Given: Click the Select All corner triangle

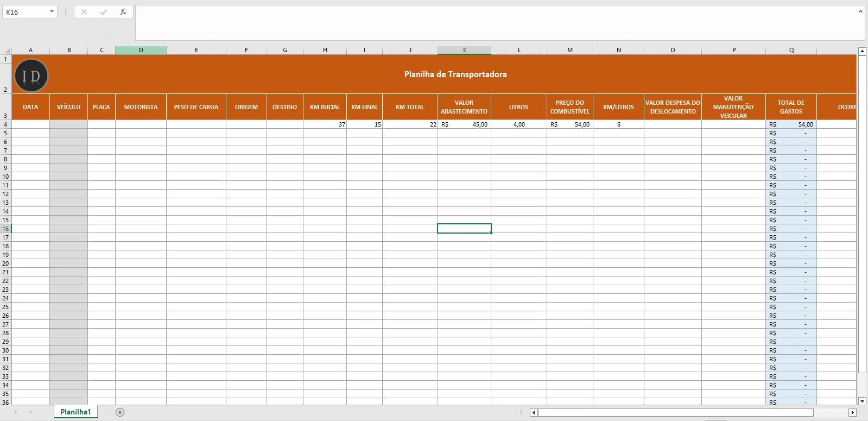Looking at the screenshot, I should (x=6, y=50).
